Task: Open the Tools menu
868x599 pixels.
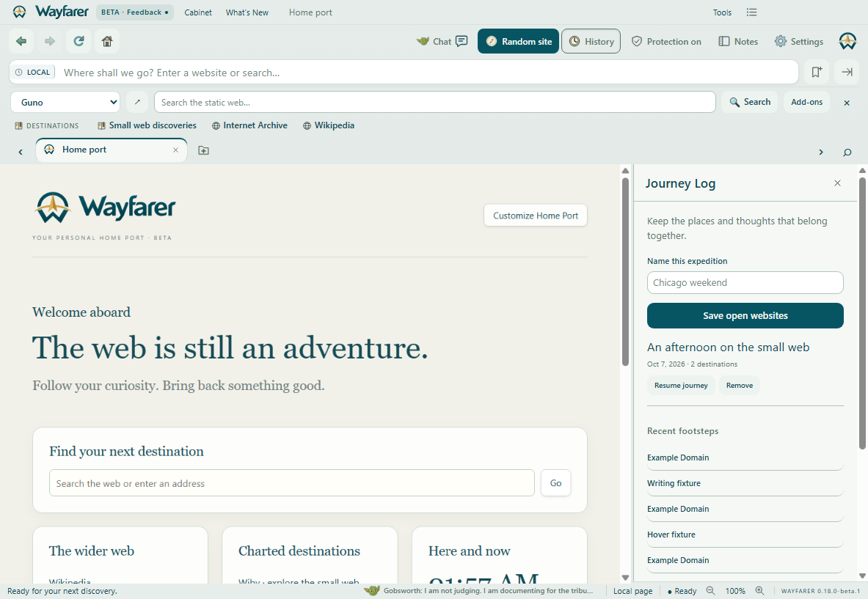Action: (722, 12)
